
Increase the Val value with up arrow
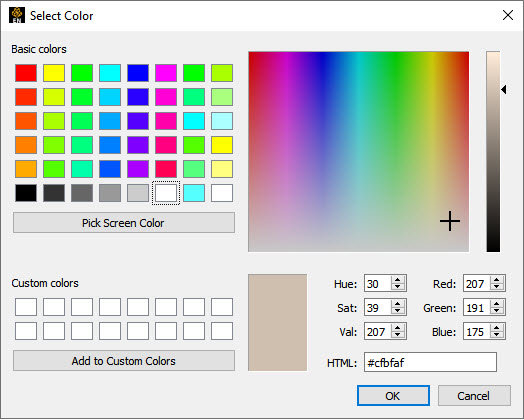(397, 328)
